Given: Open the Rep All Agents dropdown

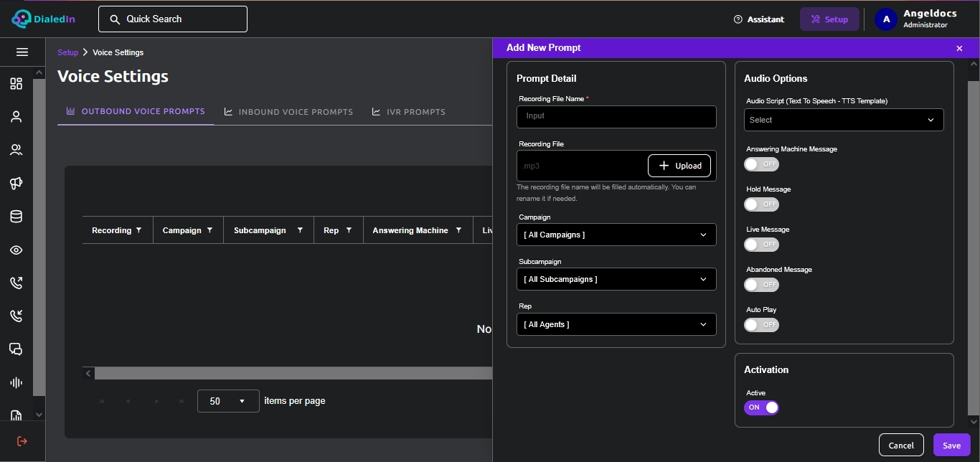Looking at the screenshot, I should coord(616,324).
